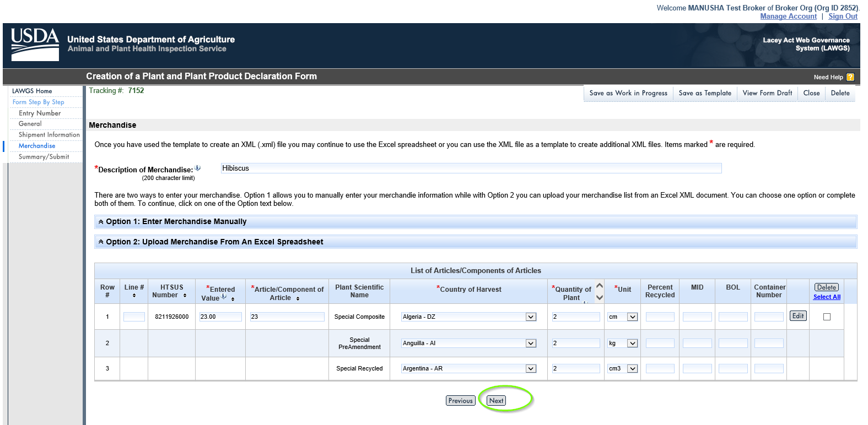Sort by Article/Component of Article arrow icon

tap(298, 298)
